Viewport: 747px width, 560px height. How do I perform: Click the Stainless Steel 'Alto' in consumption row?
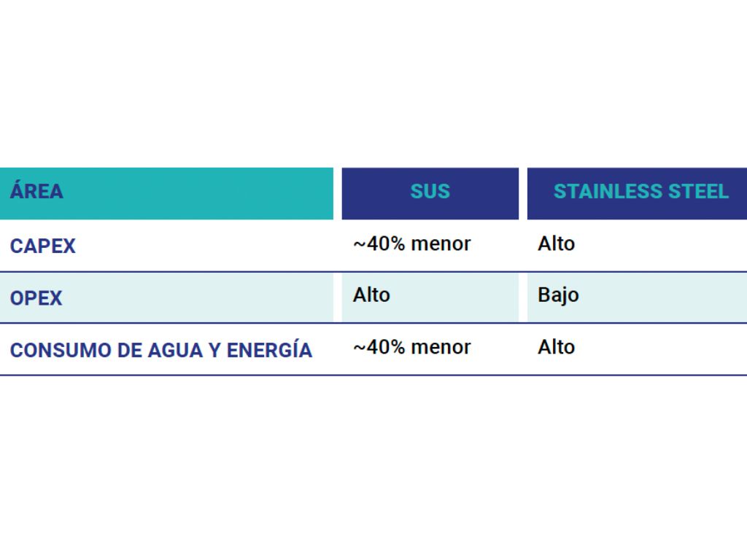557,347
